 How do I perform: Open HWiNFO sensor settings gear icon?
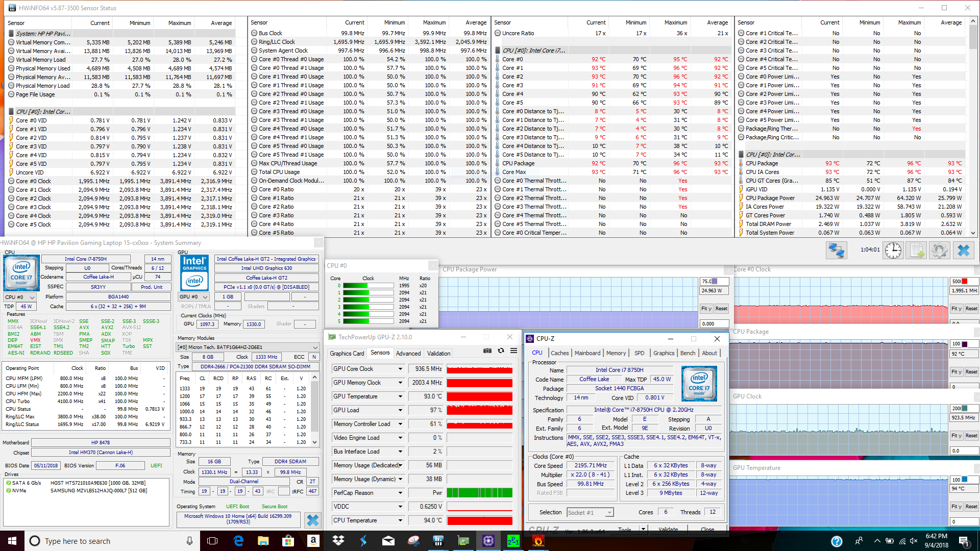pos(939,251)
